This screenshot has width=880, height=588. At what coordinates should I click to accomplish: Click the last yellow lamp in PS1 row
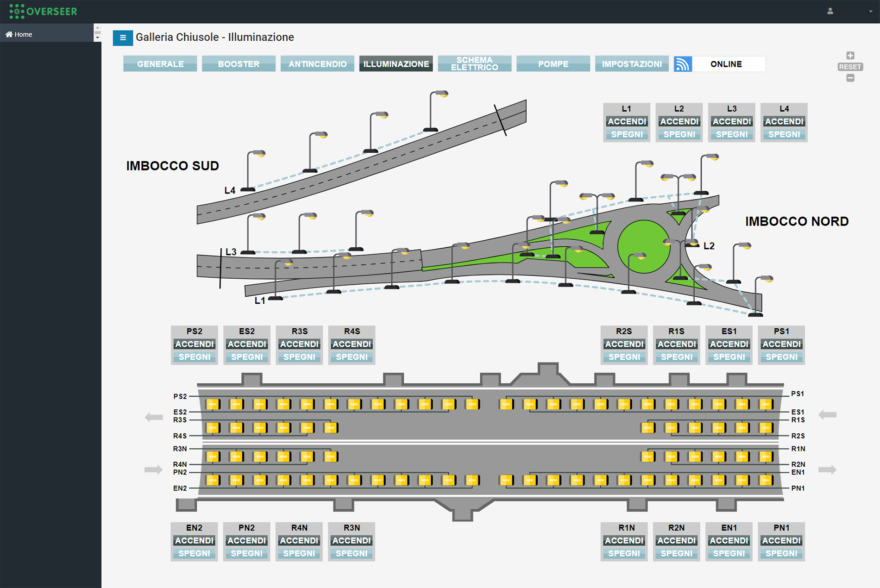[x=766, y=404]
